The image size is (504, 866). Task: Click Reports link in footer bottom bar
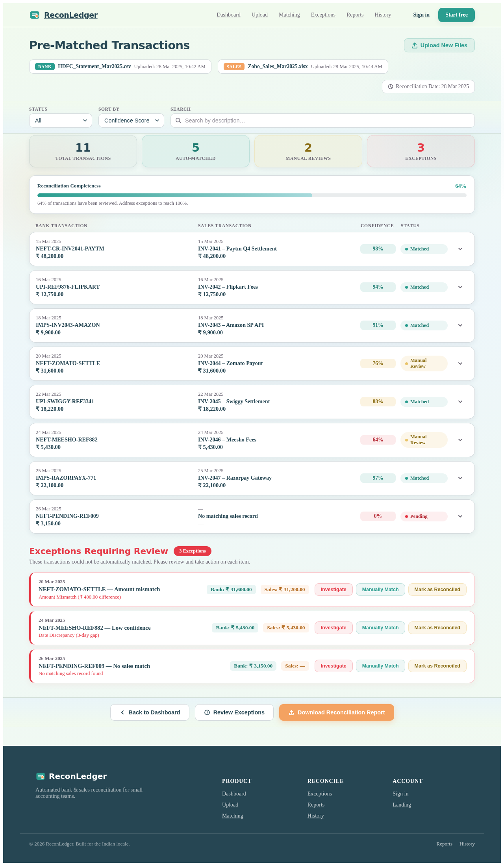pyautogui.click(x=445, y=844)
